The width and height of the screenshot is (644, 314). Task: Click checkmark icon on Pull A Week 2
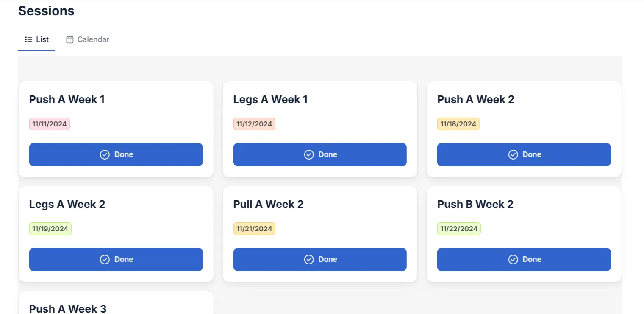coord(309,259)
